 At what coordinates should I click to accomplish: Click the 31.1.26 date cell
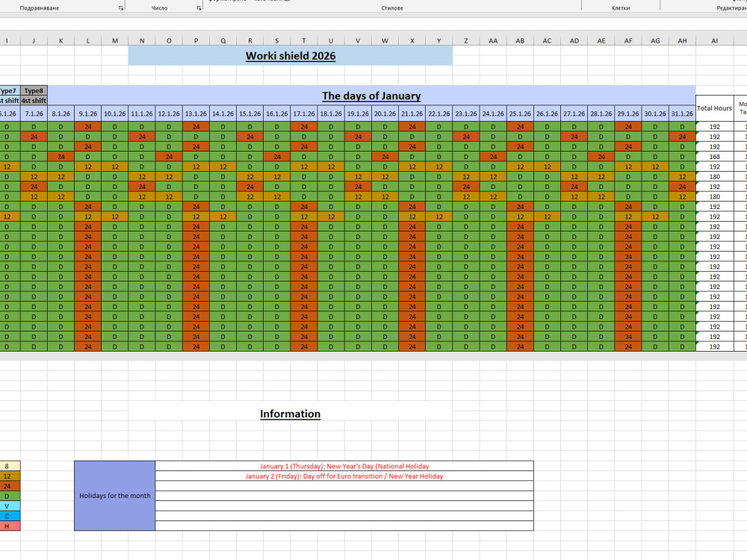point(682,113)
